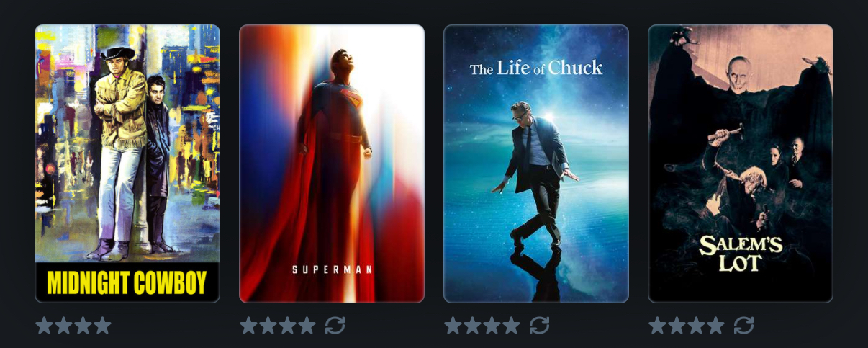Image resolution: width=868 pixels, height=348 pixels.
Task: Select the fourth star under The Life of Chuck
Action: [x=511, y=326]
